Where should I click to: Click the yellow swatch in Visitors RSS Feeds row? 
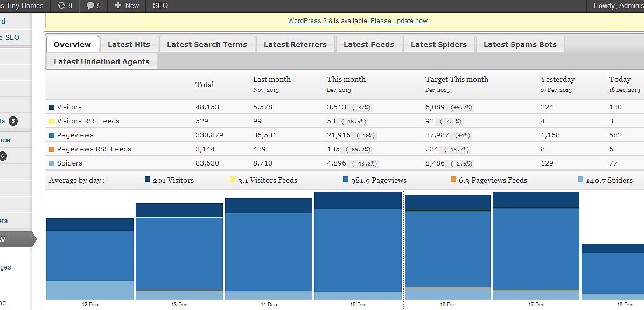coord(52,121)
